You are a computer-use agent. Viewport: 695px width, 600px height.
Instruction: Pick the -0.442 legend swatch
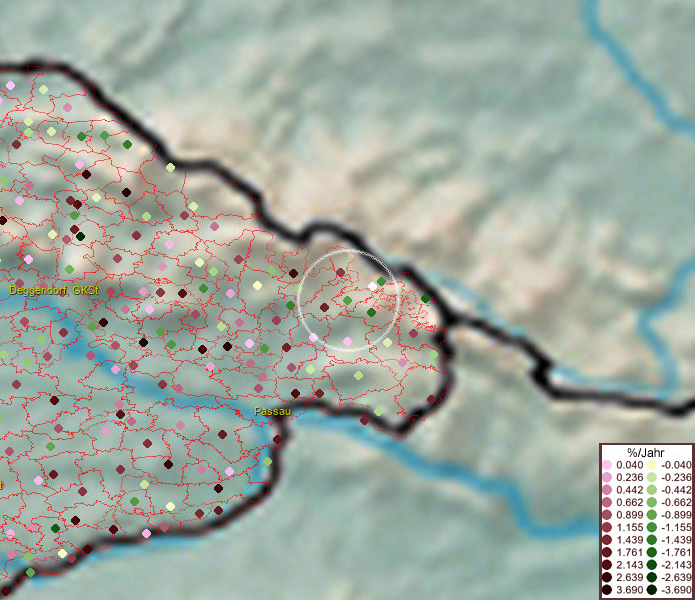(651, 490)
